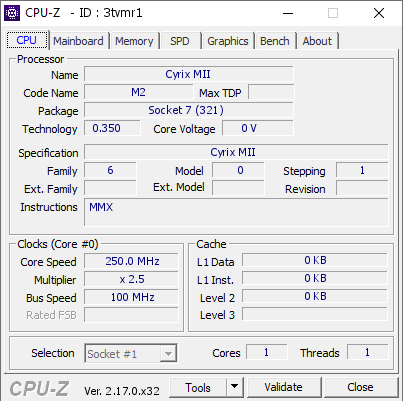Close the CPU-Z window with X

click(379, 13)
